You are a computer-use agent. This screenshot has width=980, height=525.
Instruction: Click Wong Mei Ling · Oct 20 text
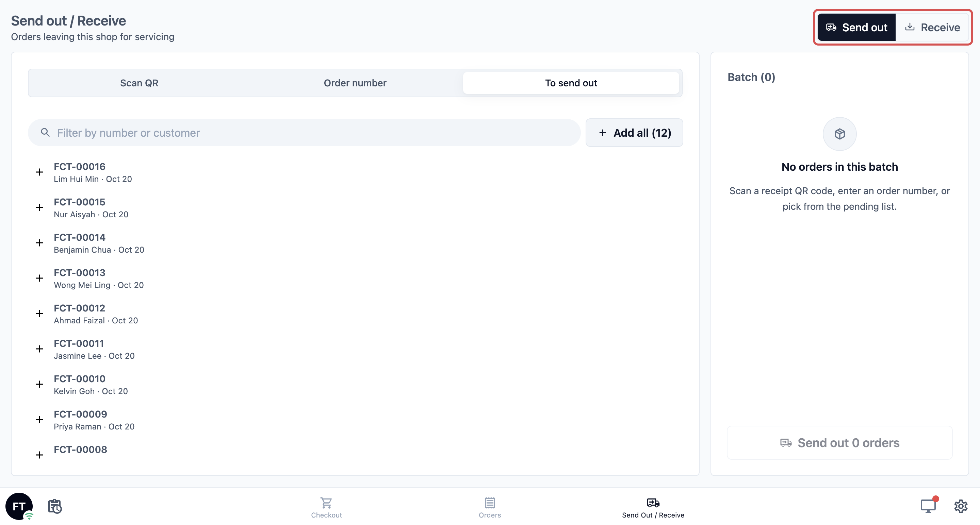coord(99,285)
